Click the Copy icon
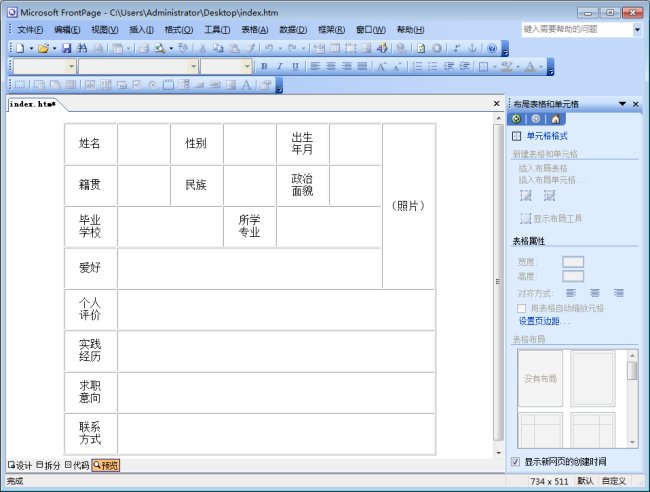The width and height of the screenshot is (650, 492). pos(218,48)
